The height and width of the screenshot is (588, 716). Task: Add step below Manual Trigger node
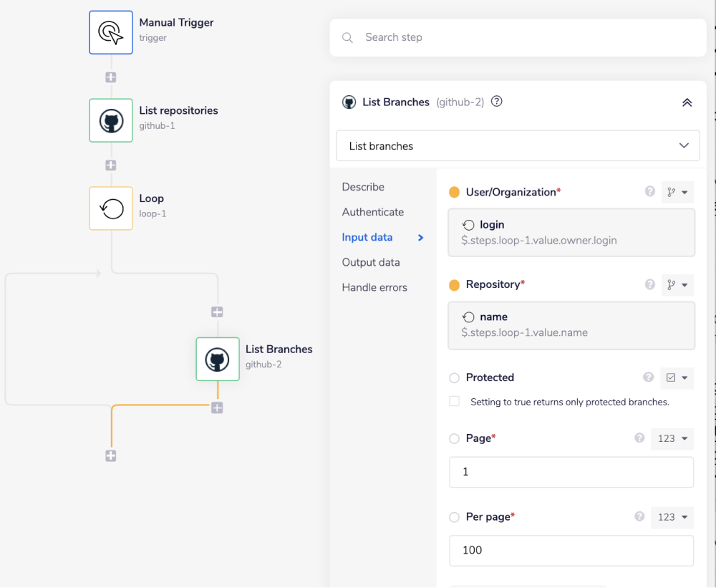110,77
